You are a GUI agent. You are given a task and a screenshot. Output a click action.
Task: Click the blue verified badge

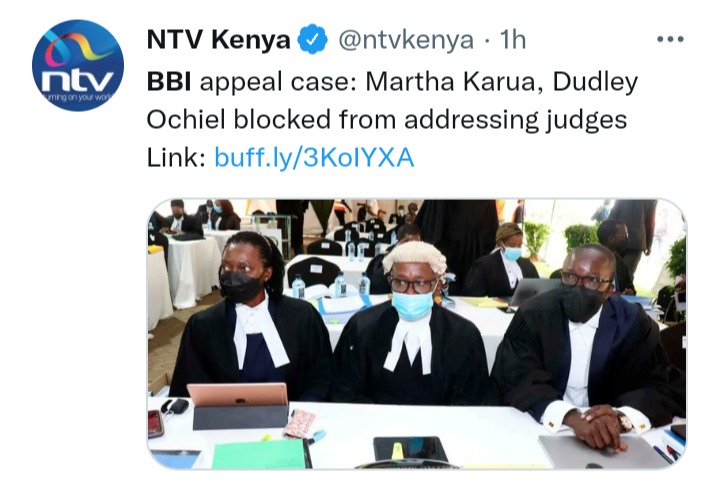pyautogui.click(x=313, y=39)
